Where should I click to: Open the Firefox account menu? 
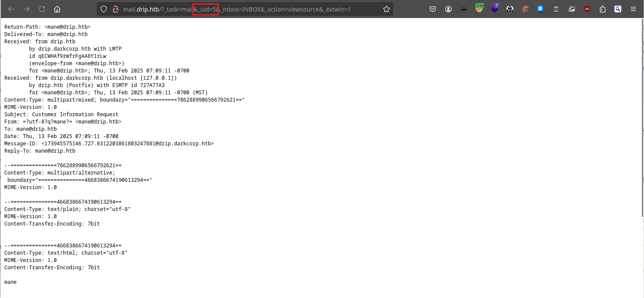pyautogui.click(x=448, y=9)
